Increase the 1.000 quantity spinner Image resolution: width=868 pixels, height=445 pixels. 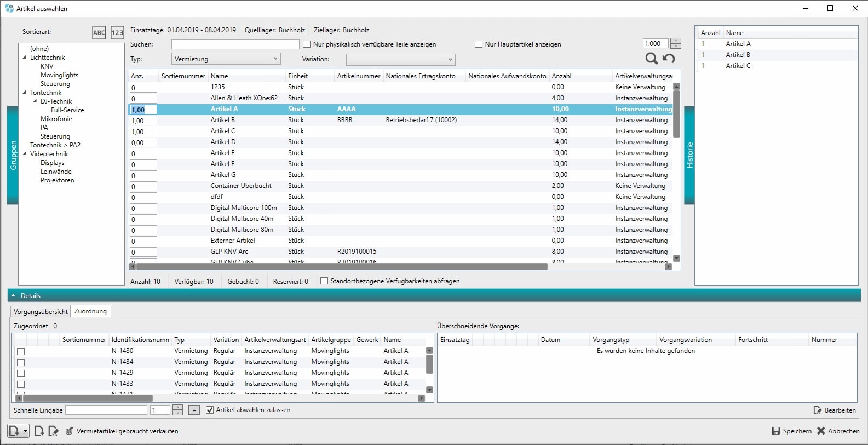tap(676, 41)
